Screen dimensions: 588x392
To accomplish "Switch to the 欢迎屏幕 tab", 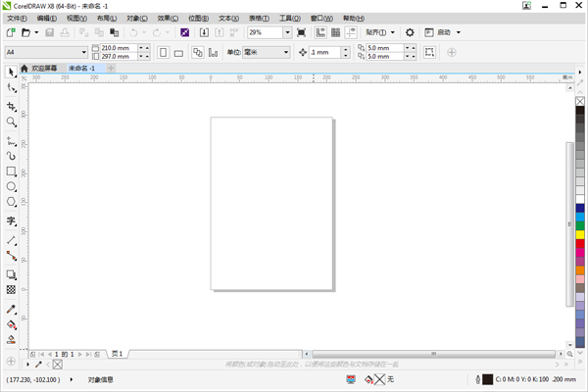I will click(44, 68).
